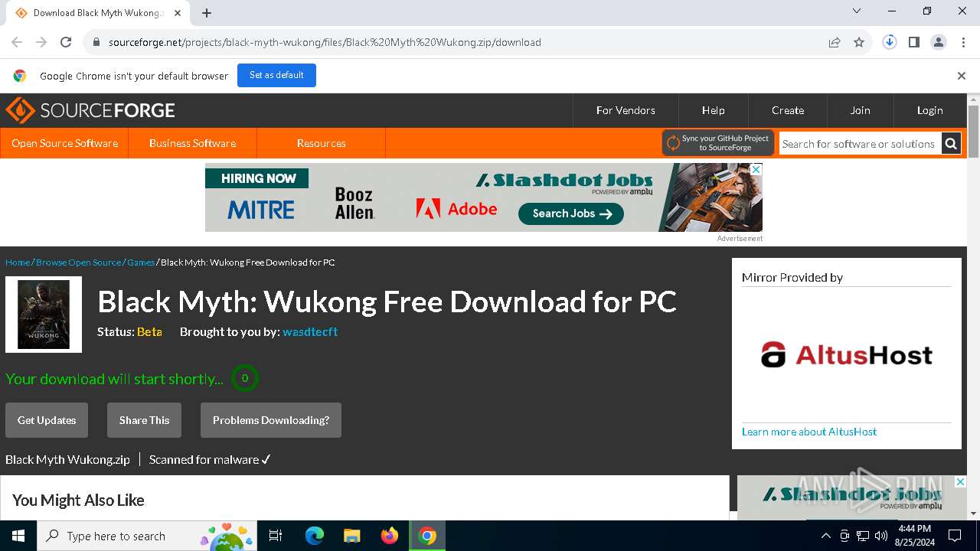Click the browser back arrow
The image size is (980, 551).
coord(17,42)
